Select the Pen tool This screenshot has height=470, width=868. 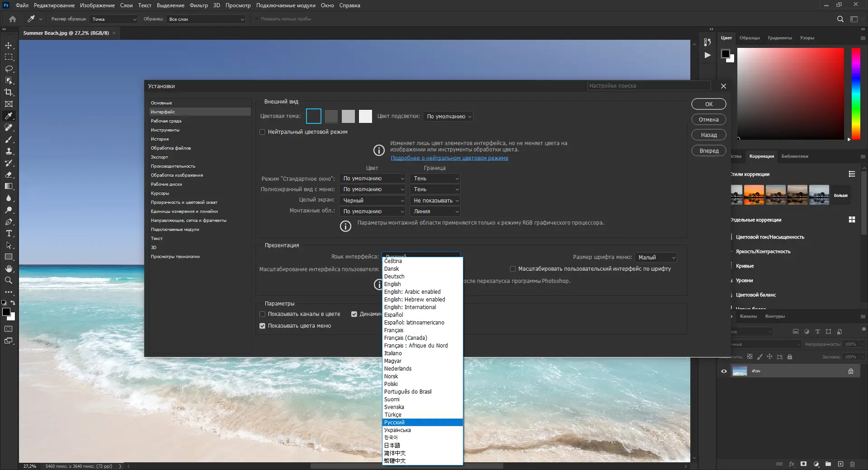click(x=9, y=222)
